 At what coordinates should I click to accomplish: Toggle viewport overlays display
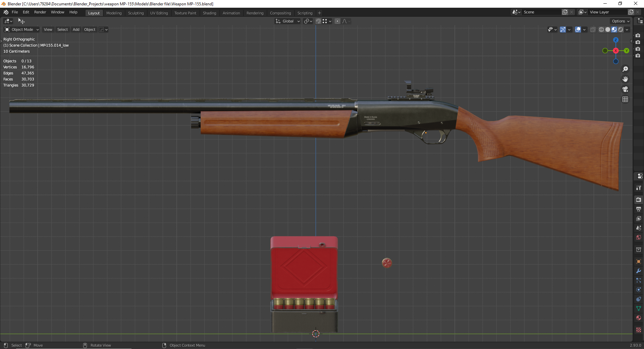[578, 30]
